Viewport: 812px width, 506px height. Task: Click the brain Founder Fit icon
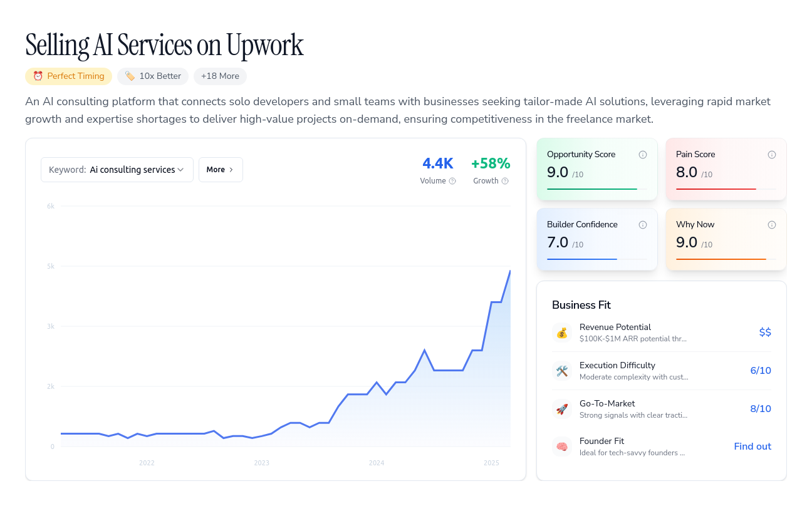(x=562, y=447)
